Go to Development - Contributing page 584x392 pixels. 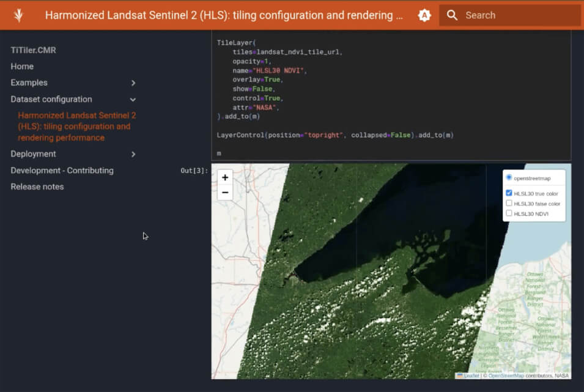click(62, 171)
